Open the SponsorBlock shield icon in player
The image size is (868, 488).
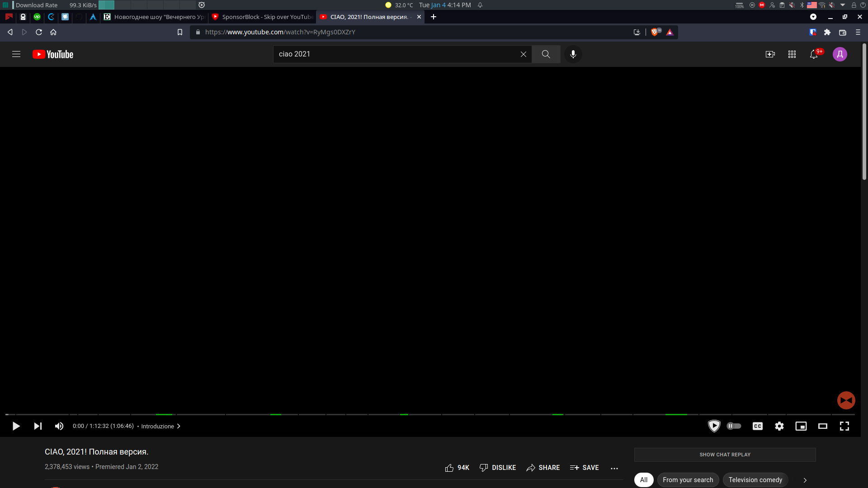pos(714,426)
